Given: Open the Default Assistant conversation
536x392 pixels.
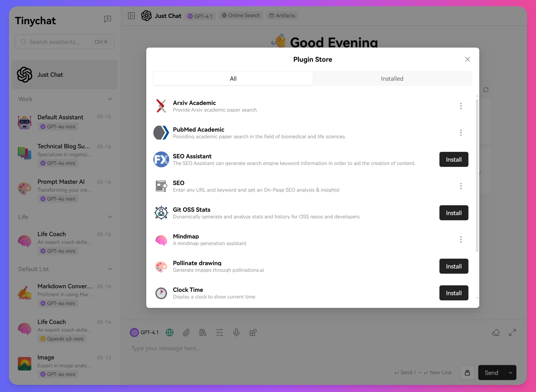Looking at the screenshot, I should 65,122.
